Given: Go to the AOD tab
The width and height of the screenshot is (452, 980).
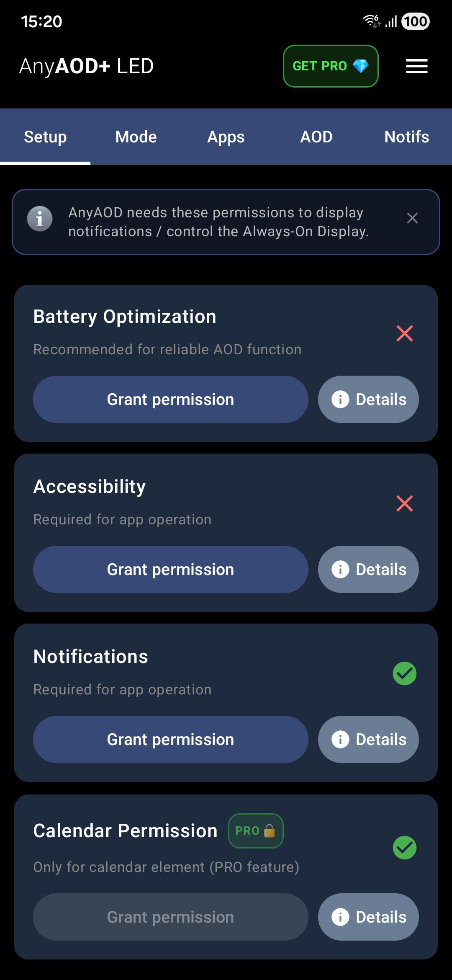Looking at the screenshot, I should (x=316, y=137).
